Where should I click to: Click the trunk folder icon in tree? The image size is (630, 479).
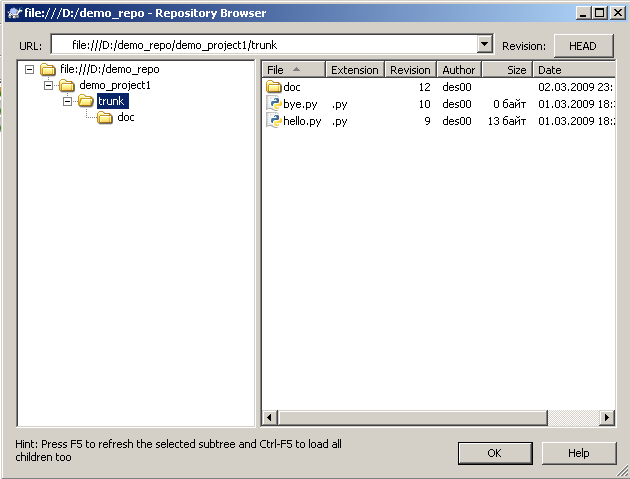[86, 101]
